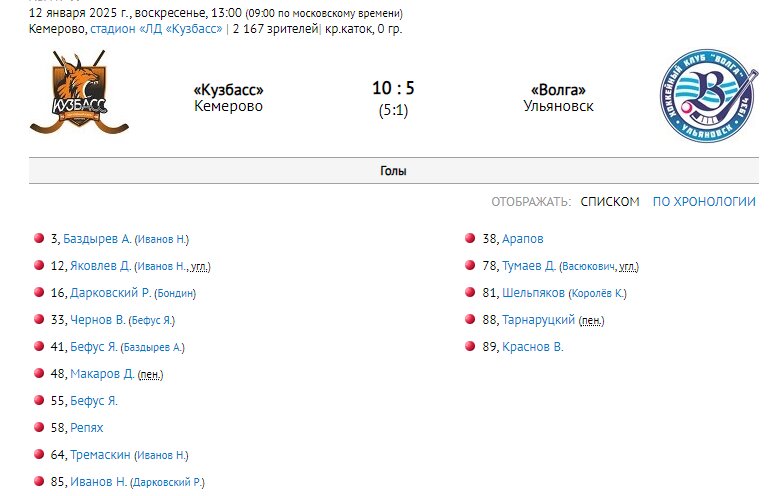
Task: Click the red ball icon beside Баздырев А. goal
Action: pyautogui.click(x=39, y=238)
